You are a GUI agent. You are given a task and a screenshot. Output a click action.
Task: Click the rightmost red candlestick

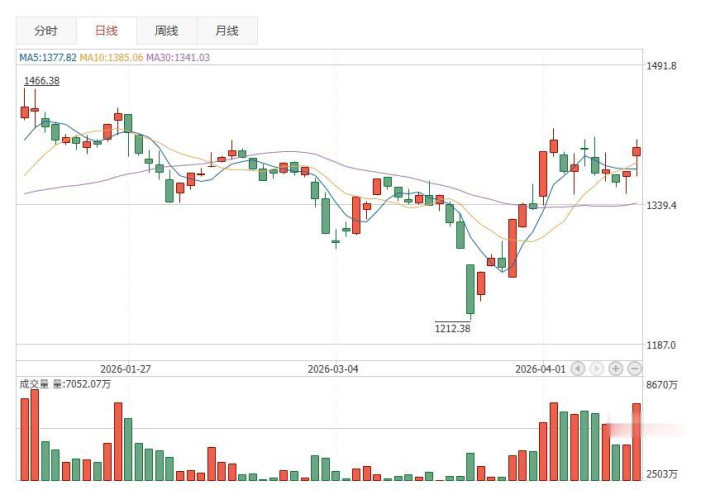(636, 152)
